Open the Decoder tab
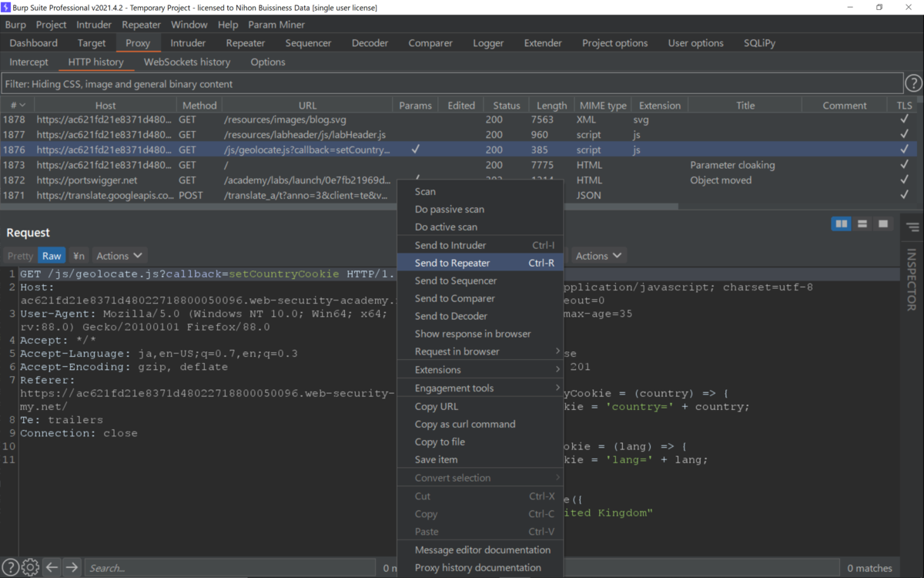This screenshot has height=578, width=924. 370,43
